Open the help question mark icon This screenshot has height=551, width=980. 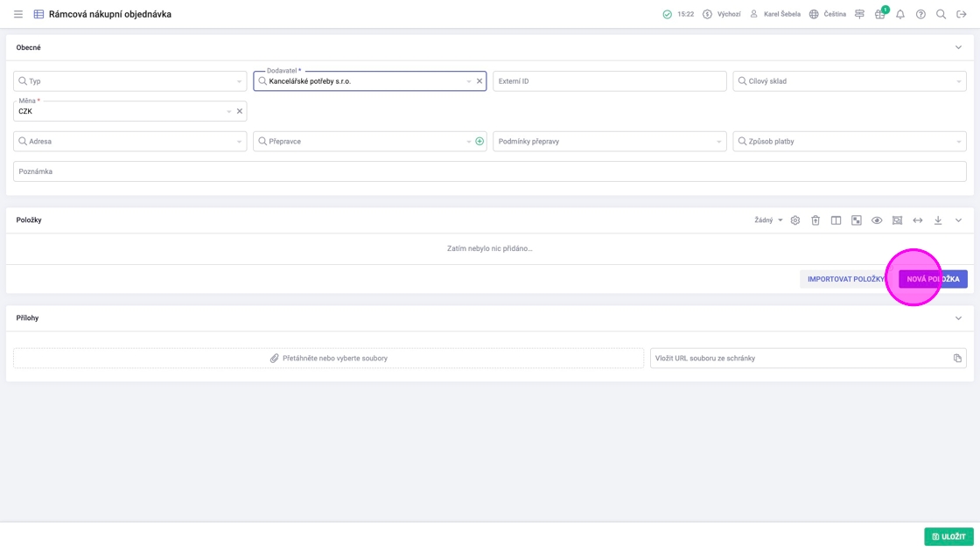point(920,14)
